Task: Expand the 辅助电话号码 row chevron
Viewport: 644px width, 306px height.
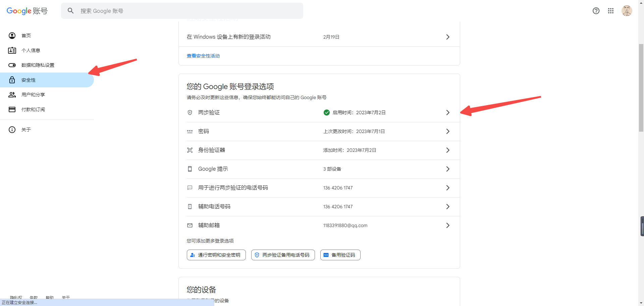Action: pos(448,207)
